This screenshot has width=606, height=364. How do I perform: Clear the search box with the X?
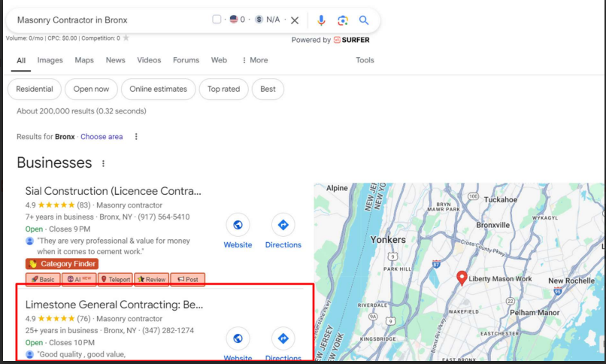[x=295, y=20]
